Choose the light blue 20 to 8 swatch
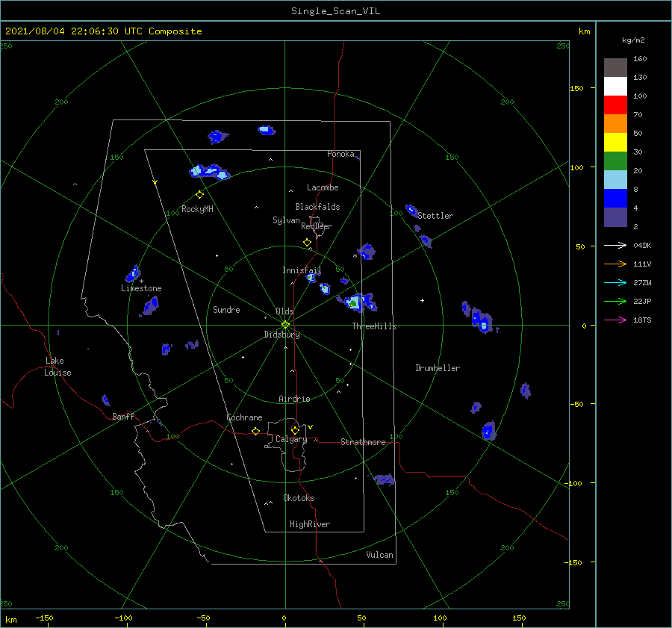672x628 pixels. point(615,180)
